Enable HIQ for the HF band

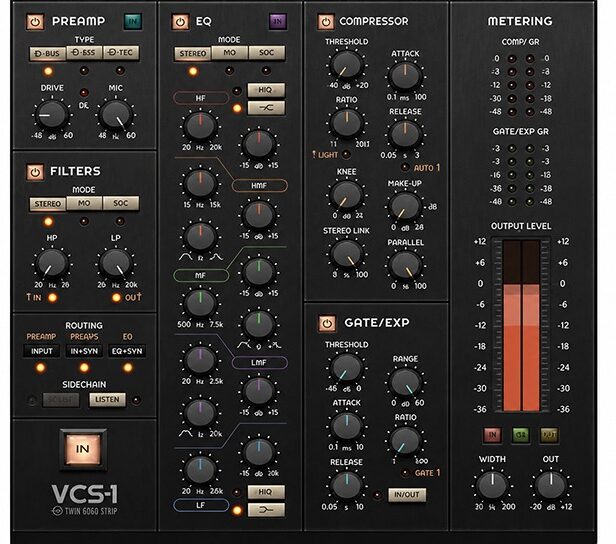point(266,90)
